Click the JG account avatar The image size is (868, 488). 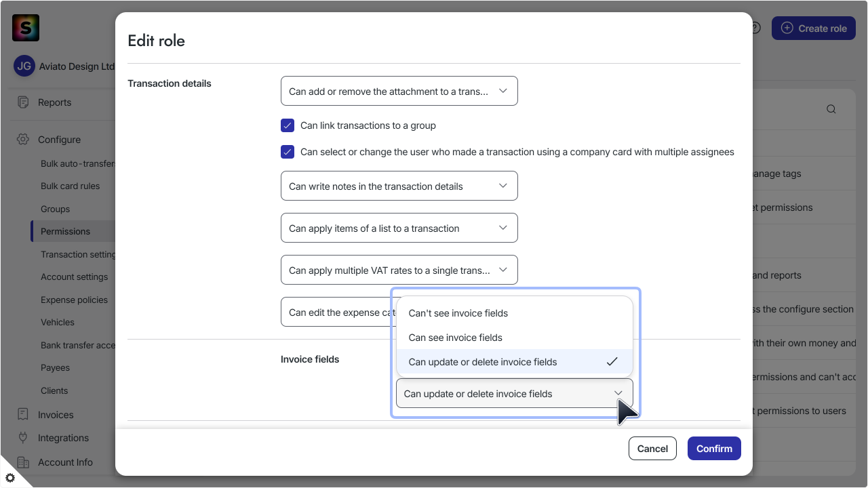coord(24,66)
